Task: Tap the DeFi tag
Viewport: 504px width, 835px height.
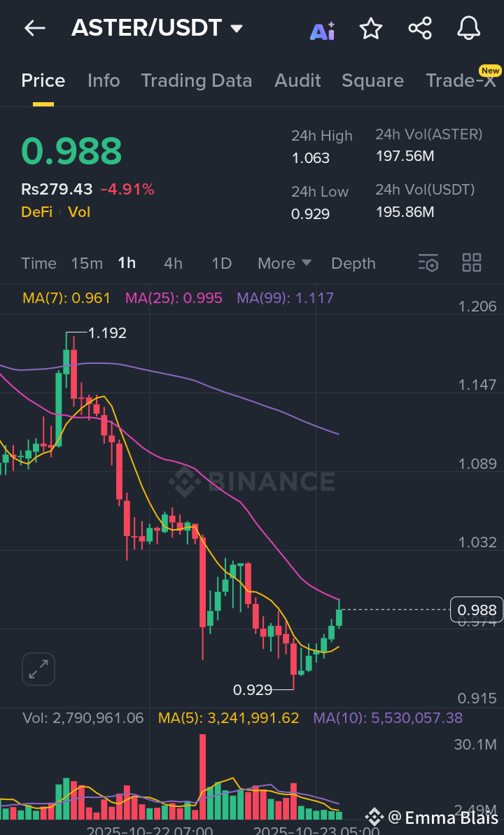Action: click(37, 212)
